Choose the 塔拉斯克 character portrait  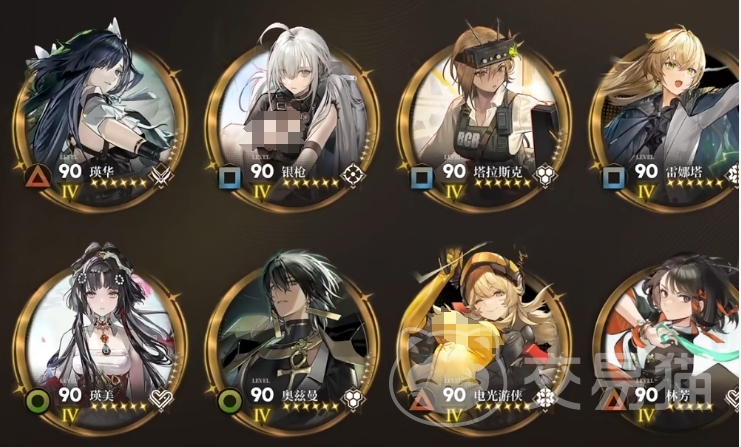pos(484,120)
